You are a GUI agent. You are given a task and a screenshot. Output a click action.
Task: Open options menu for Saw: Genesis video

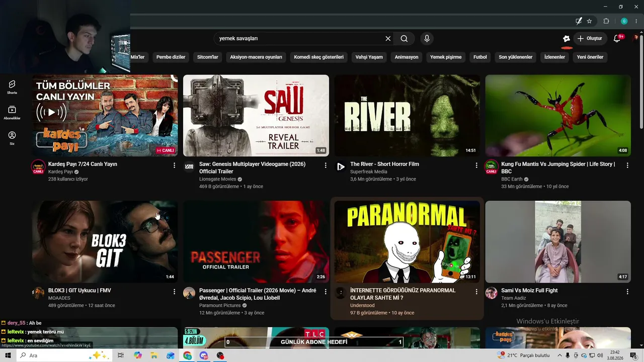tap(326, 165)
